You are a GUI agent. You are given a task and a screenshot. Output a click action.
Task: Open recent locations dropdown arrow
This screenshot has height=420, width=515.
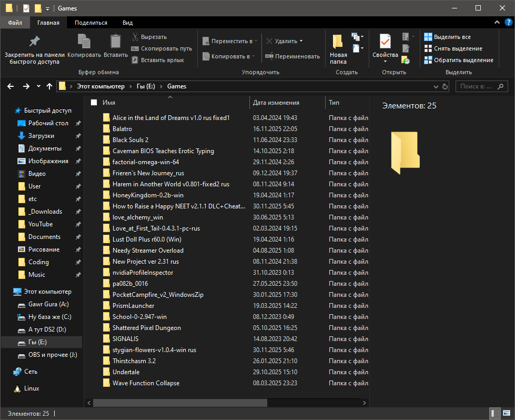tap(38, 86)
